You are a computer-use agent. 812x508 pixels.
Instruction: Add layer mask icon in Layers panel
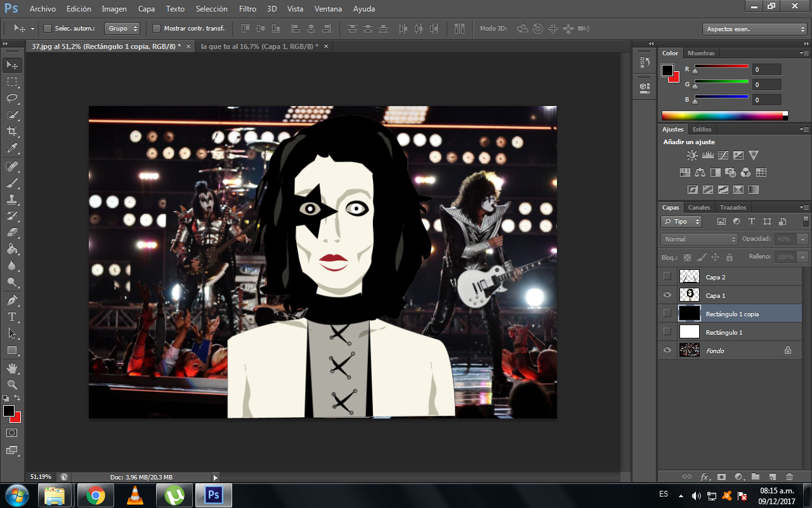pos(721,476)
